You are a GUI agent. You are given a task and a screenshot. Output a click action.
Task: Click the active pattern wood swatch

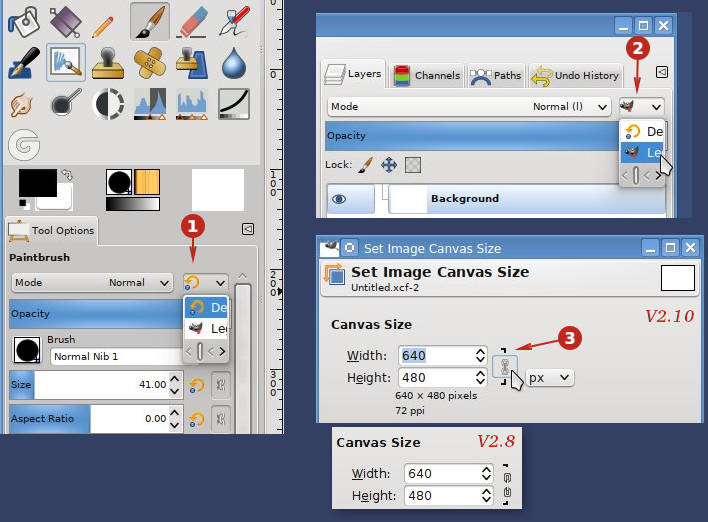pyautogui.click(x=147, y=182)
